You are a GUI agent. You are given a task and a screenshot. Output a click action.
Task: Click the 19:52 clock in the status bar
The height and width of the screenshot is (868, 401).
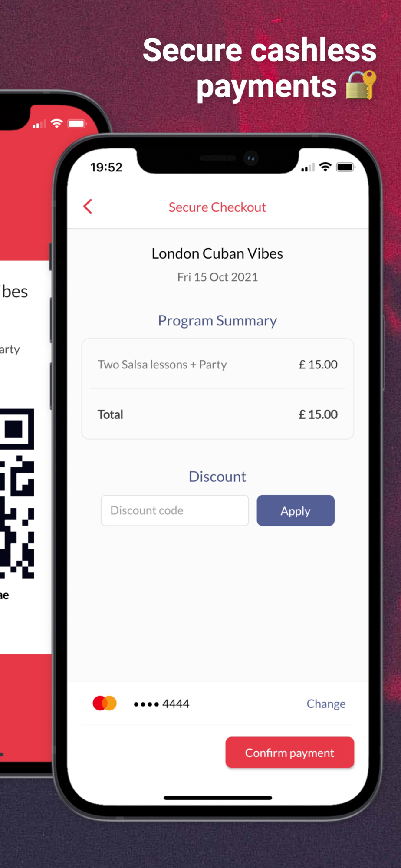coord(106,167)
